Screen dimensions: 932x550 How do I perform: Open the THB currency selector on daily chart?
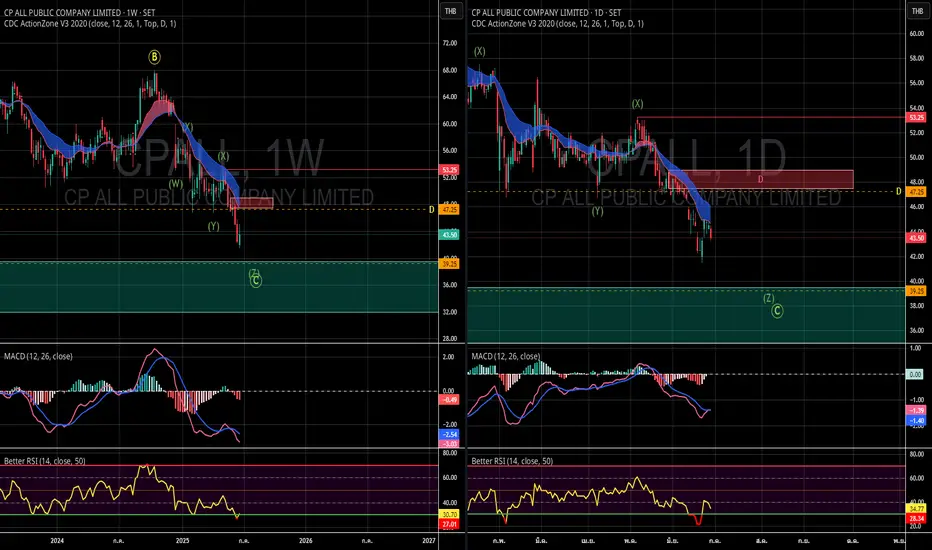(917, 11)
